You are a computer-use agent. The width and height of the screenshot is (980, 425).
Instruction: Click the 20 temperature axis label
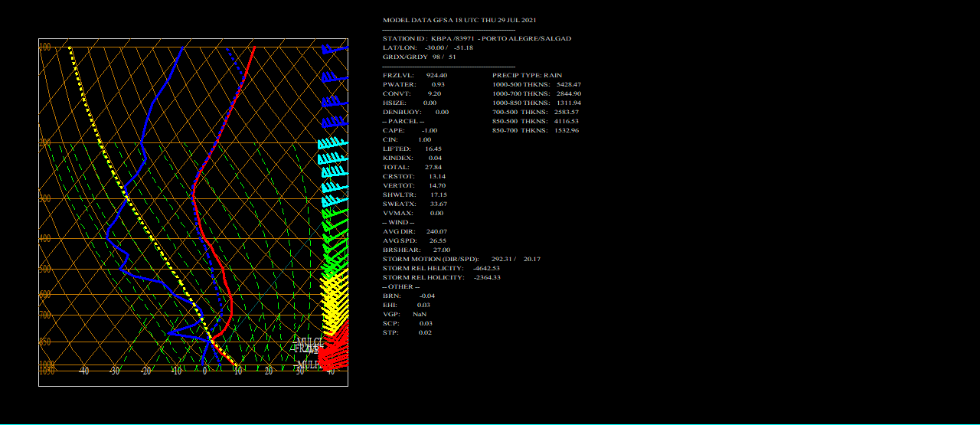[269, 371]
